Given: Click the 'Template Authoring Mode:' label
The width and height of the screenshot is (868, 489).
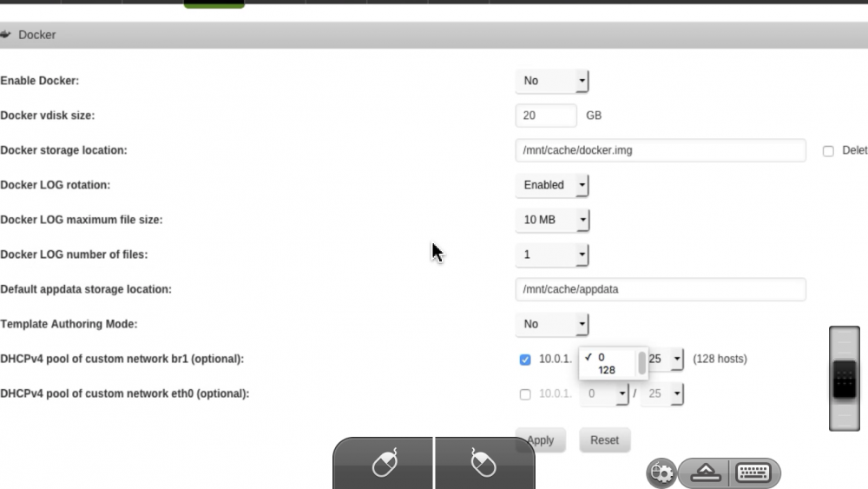Looking at the screenshot, I should (x=69, y=324).
